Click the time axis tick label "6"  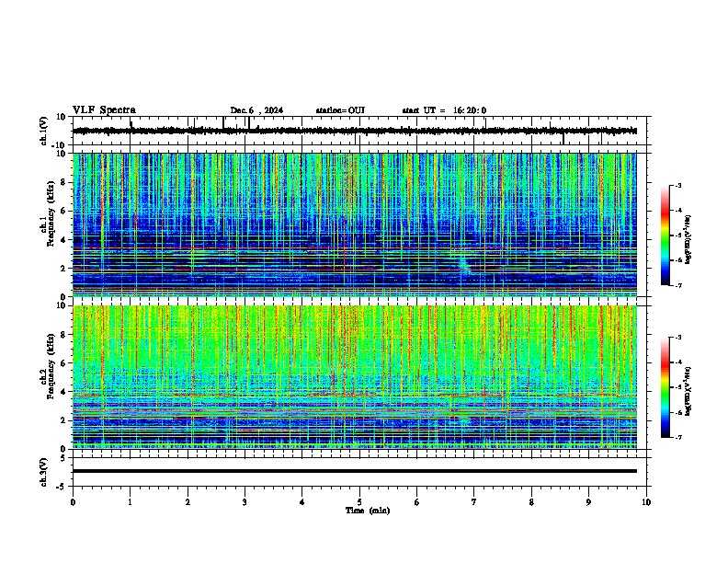(x=416, y=502)
